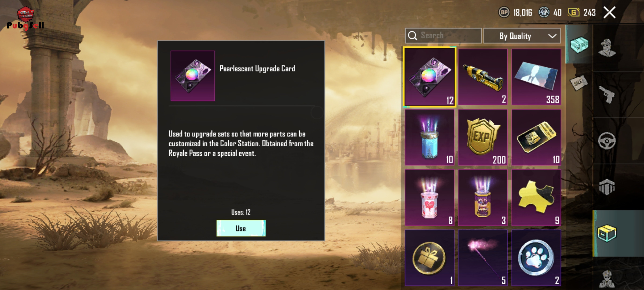Select the teal crate sub-tab
This screenshot has height=290, width=644.
click(x=579, y=45)
